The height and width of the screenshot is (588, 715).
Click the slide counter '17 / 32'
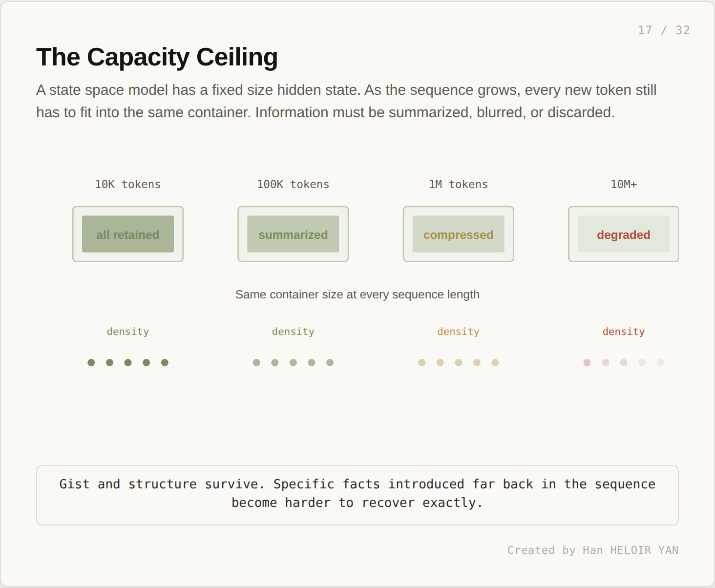pyautogui.click(x=664, y=30)
